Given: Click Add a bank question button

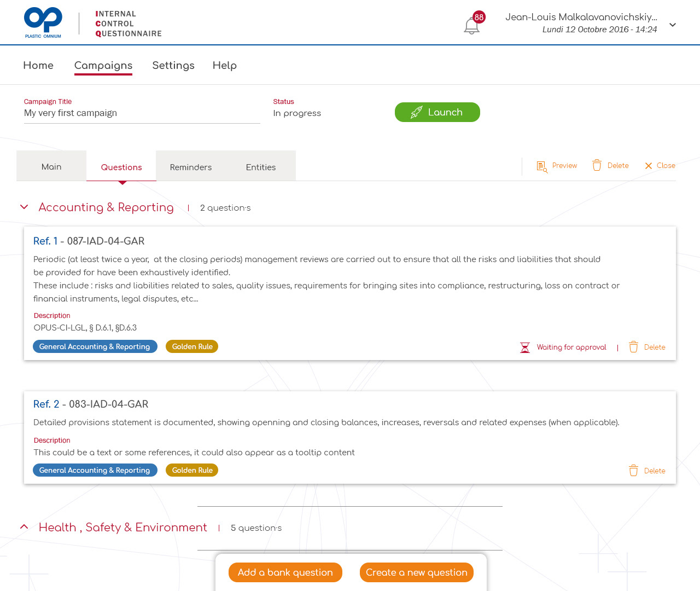Looking at the screenshot, I should (285, 572).
